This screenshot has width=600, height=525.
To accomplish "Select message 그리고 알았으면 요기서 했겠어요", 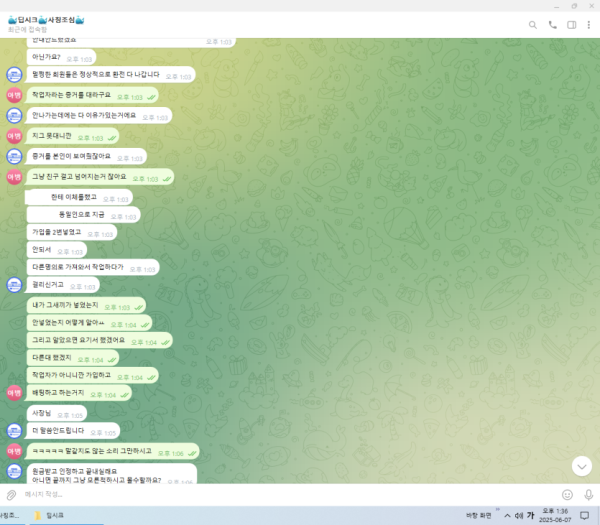I will click(99, 341).
